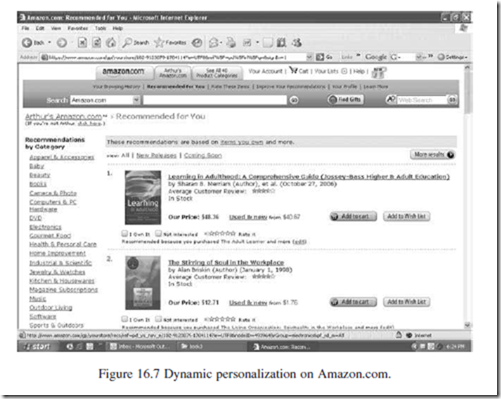Click the page vertical scrollbar down arrow
501x399 pixels.
(x=467, y=325)
